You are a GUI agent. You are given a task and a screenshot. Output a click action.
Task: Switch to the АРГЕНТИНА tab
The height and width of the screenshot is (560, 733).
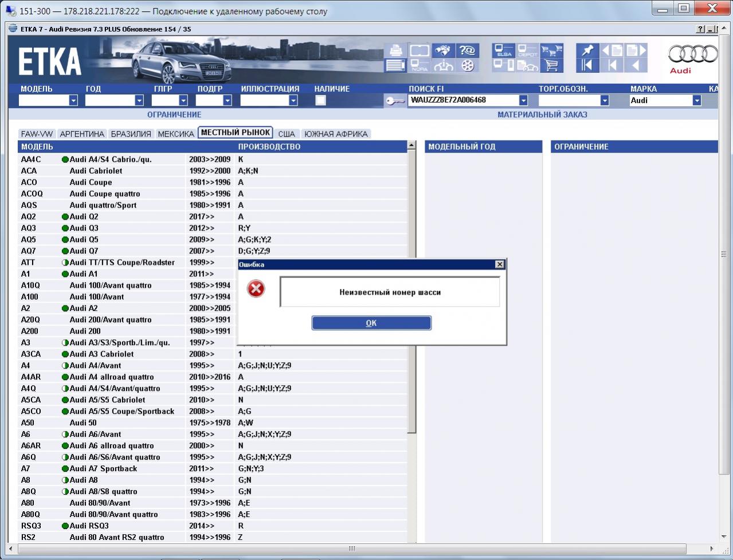(x=82, y=134)
